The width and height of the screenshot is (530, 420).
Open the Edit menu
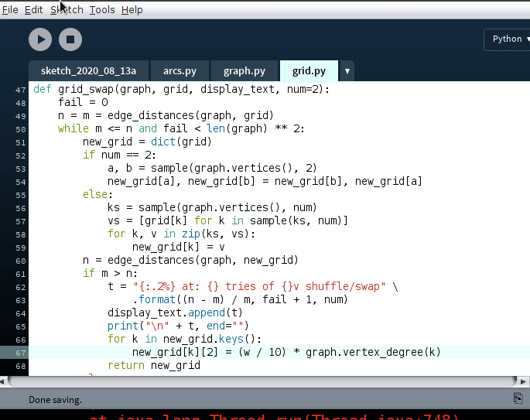[33, 9]
